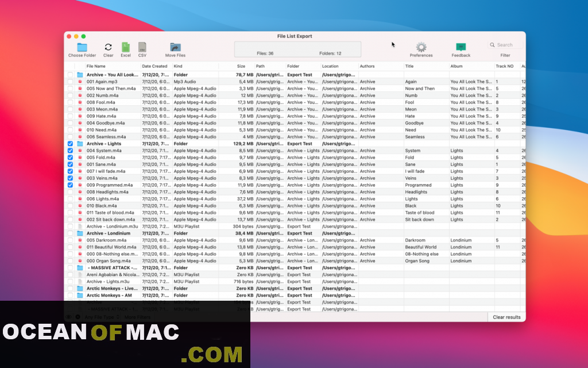Select the file name 004 Goodbye.m4a

tap(106, 123)
